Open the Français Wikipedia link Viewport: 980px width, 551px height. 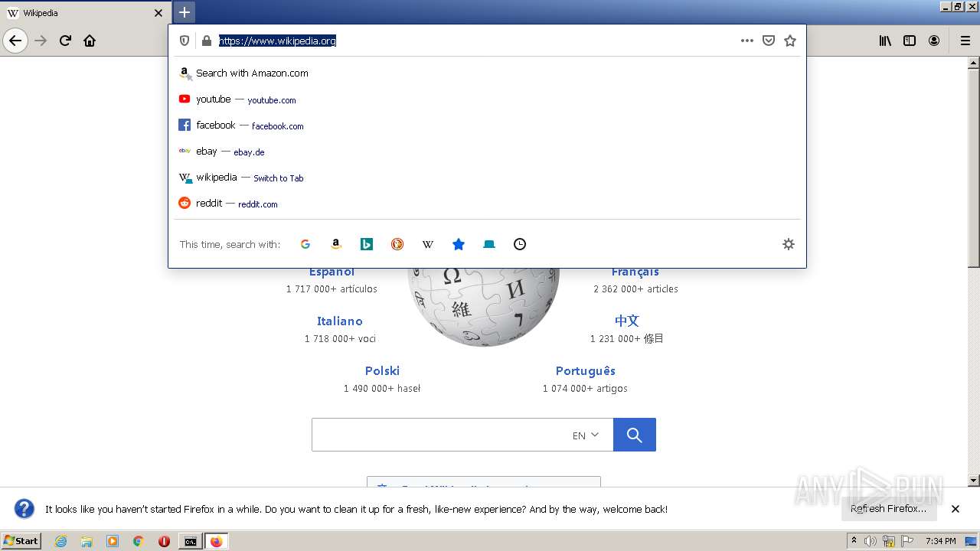pos(635,272)
